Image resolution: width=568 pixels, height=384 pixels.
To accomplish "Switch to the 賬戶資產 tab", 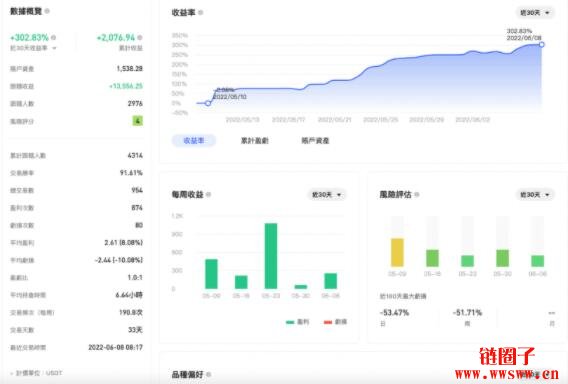I will pyautogui.click(x=315, y=141).
